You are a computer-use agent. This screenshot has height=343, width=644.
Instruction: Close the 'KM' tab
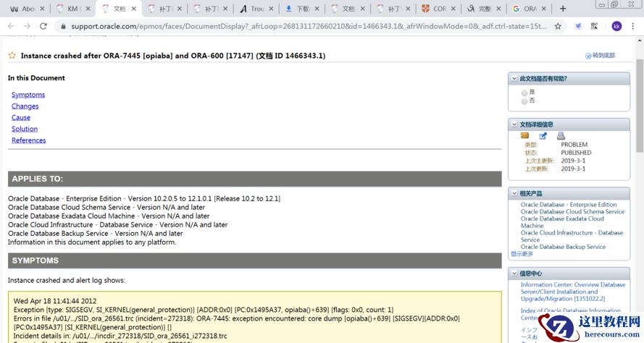[x=88, y=9]
